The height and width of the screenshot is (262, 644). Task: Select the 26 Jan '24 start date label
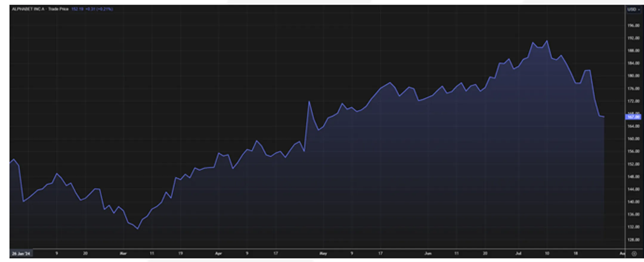click(x=21, y=254)
